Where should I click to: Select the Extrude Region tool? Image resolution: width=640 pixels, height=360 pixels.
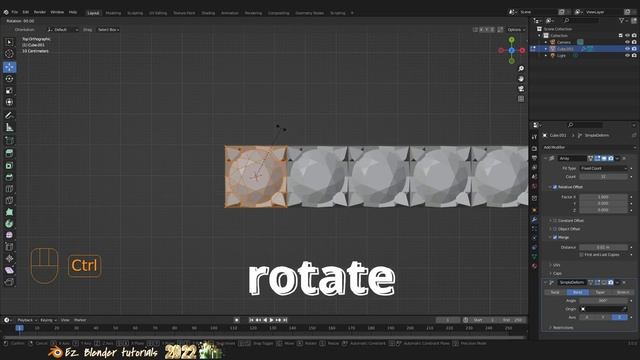coord(9,153)
